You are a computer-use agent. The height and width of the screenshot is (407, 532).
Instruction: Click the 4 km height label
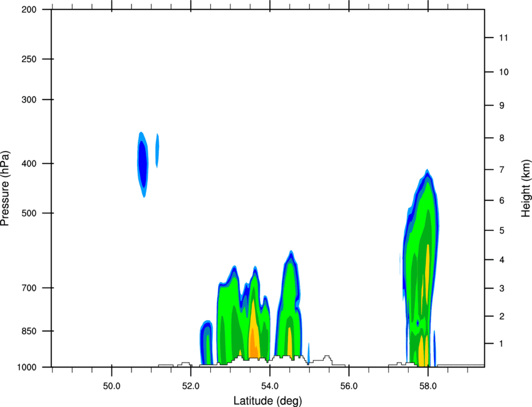[x=502, y=260]
